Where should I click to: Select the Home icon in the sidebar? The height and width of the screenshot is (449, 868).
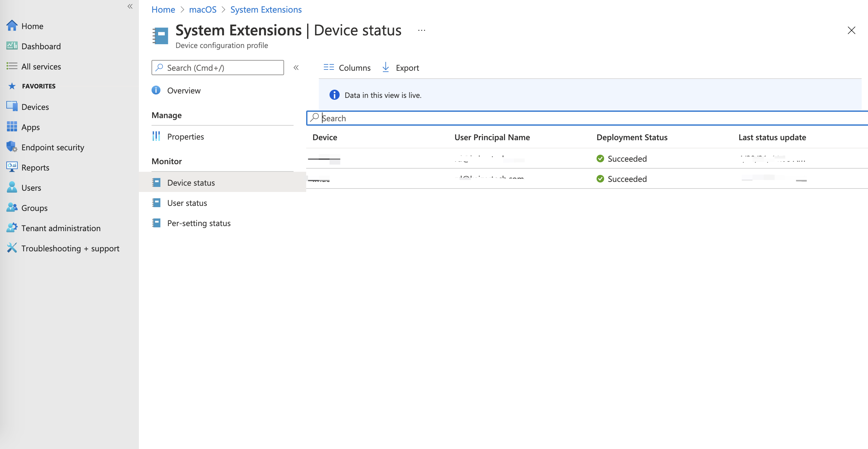[12, 25]
